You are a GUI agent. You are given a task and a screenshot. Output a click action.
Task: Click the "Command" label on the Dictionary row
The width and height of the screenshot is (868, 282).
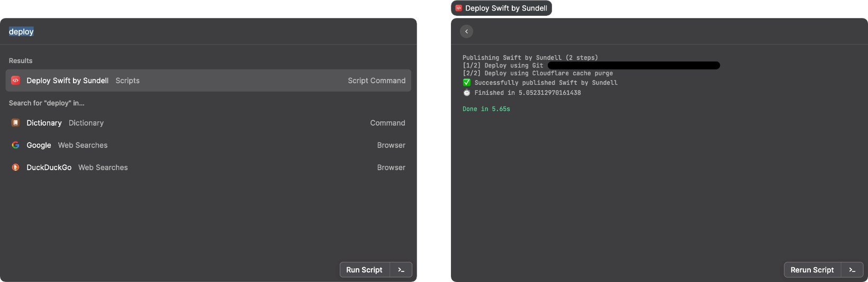(x=388, y=123)
